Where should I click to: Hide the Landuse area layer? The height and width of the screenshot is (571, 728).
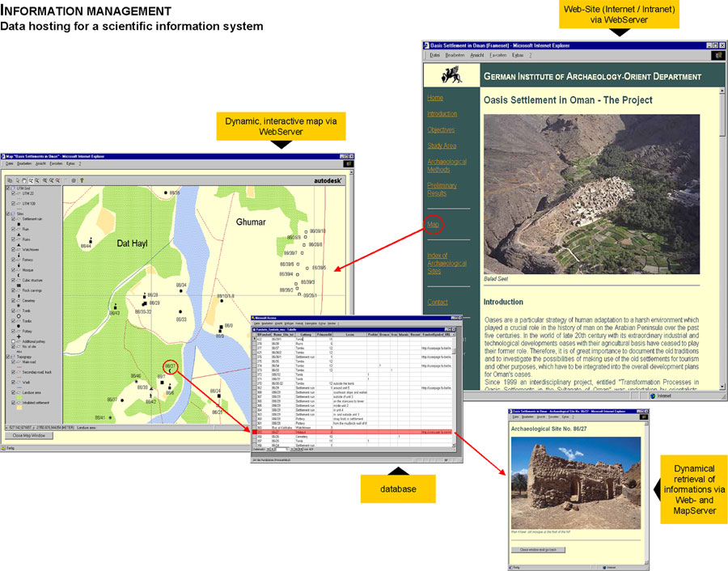(13, 393)
